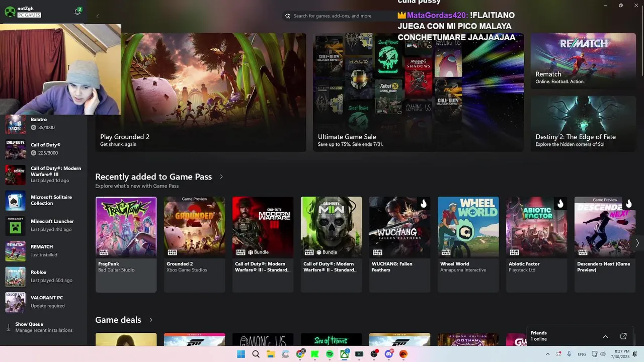The image size is (644, 362).
Task: Open the notifications bell icon
Action: click(x=77, y=12)
